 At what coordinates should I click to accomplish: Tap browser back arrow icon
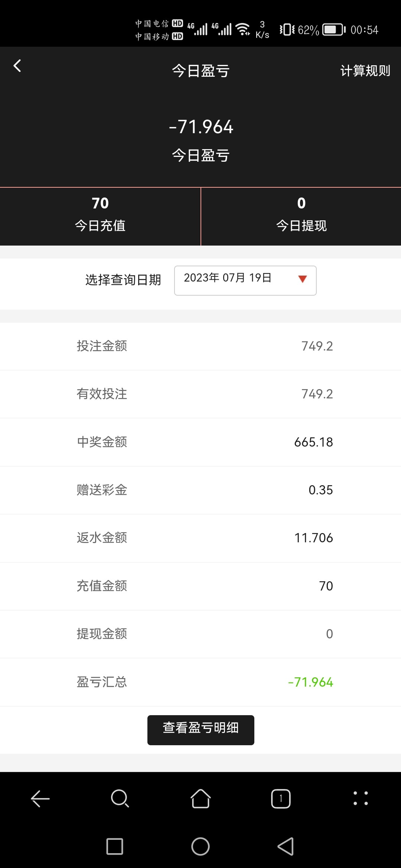coord(40,799)
